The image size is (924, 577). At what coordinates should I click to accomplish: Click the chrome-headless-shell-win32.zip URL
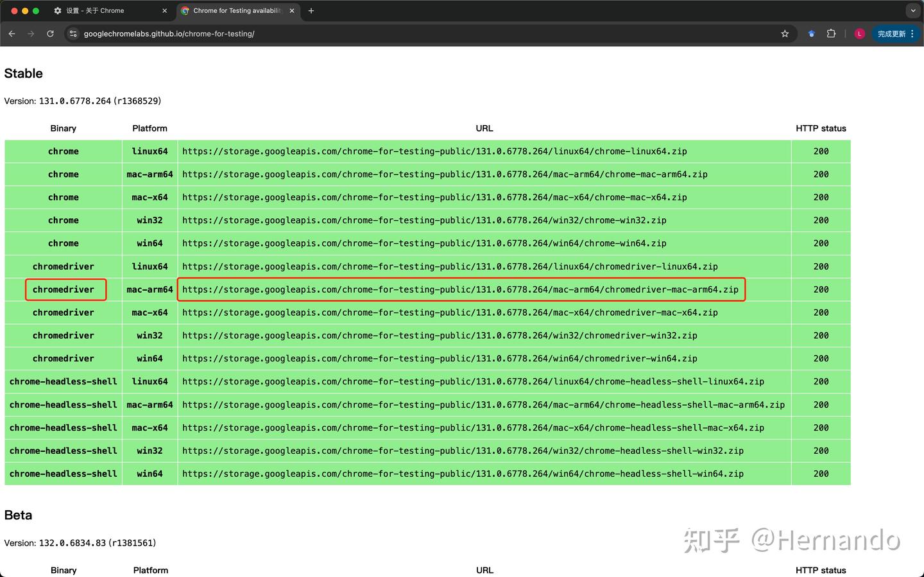pyautogui.click(x=463, y=451)
